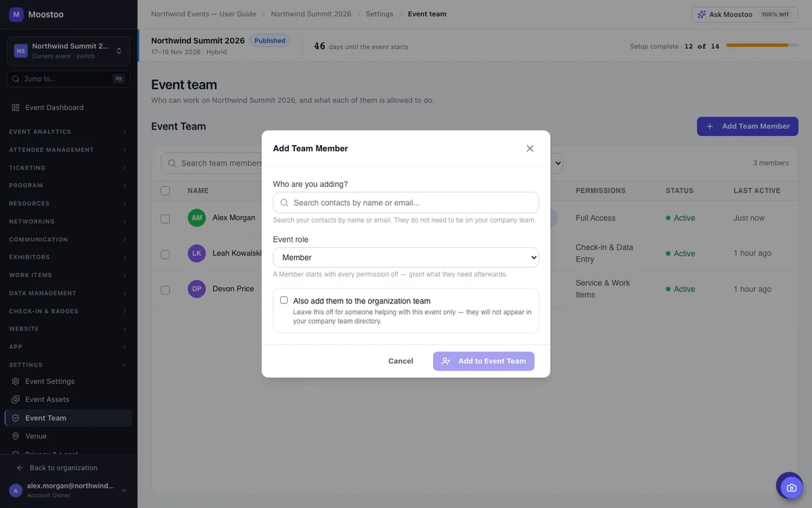This screenshot has height=508, width=812.
Task: Collapse the Settings section
Action: point(68,365)
